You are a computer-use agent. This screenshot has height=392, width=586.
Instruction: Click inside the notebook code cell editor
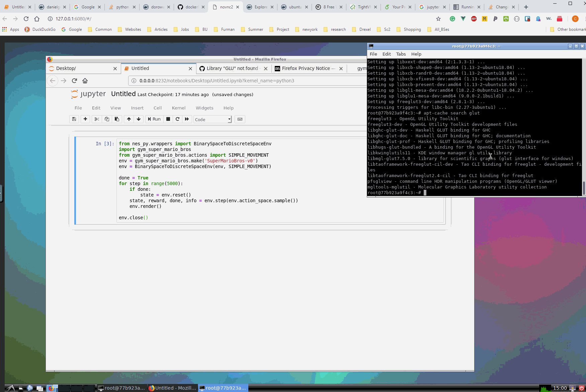tap(280, 181)
